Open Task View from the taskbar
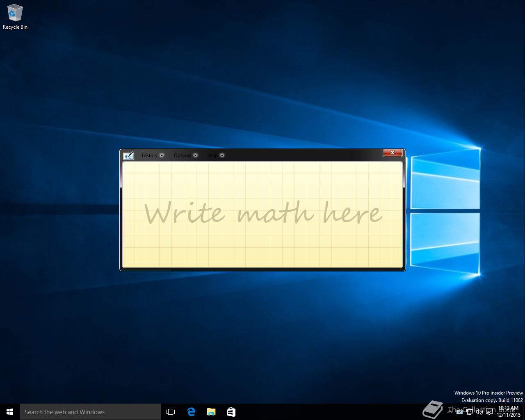Image resolution: width=525 pixels, height=420 pixels. [x=171, y=412]
